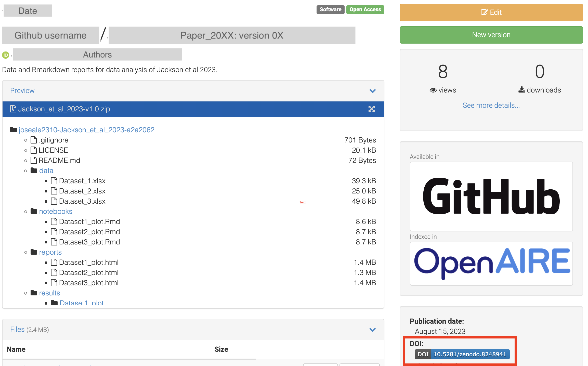This screenshot has height=366, width=588.
Task: Click the Github username title segment
Action: [x=50, y=35]
